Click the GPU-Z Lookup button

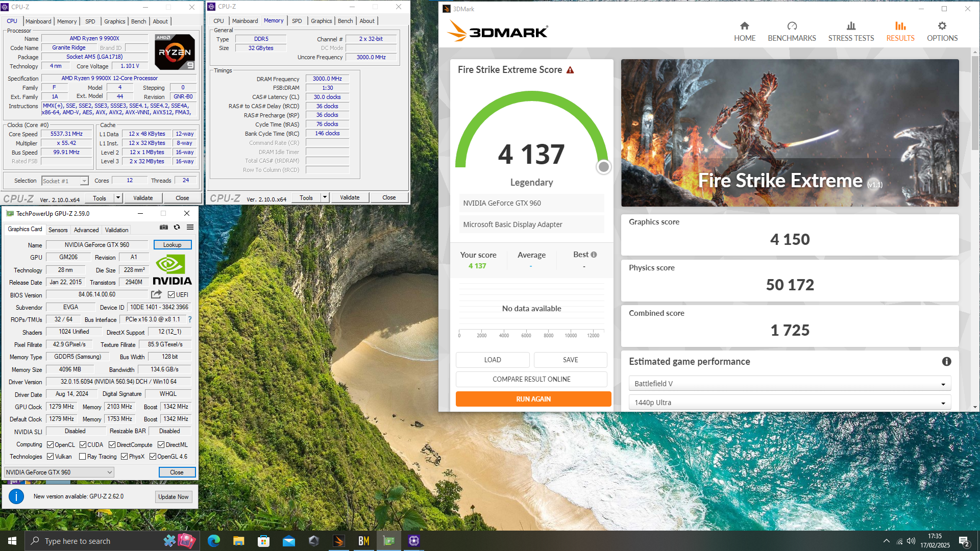[x=173, y=245]
